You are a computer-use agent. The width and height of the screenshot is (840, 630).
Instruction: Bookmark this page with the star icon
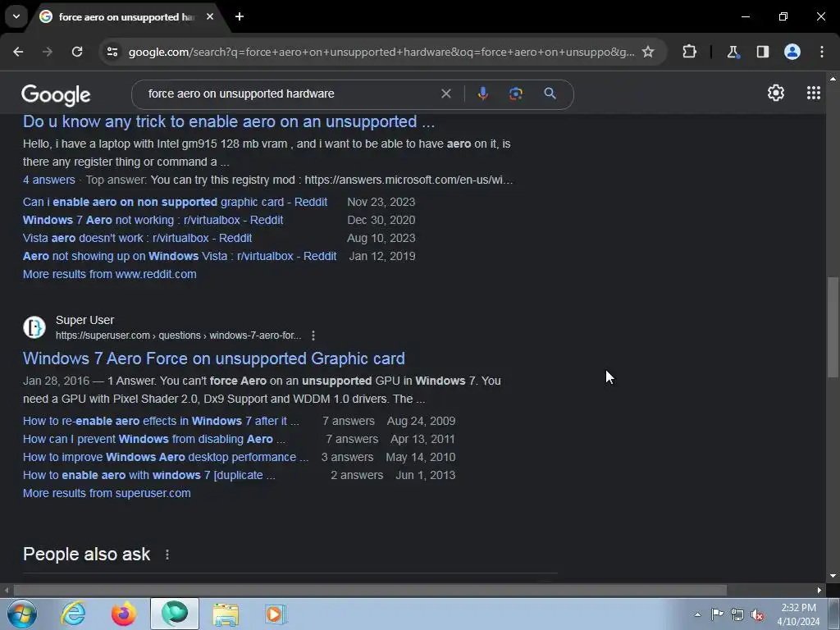[648, 52]
